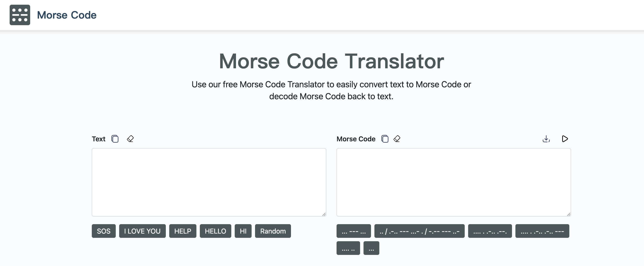
Task: Download the Morse Code audio
Action: click(546, 139)
